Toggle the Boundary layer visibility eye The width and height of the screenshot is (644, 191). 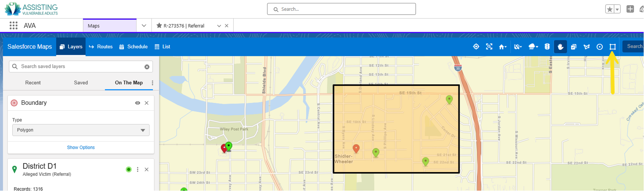coord(138,103)
